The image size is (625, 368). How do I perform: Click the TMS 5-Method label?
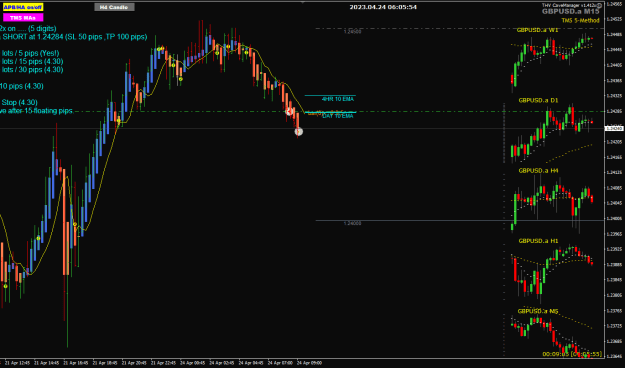coord(580,20)
